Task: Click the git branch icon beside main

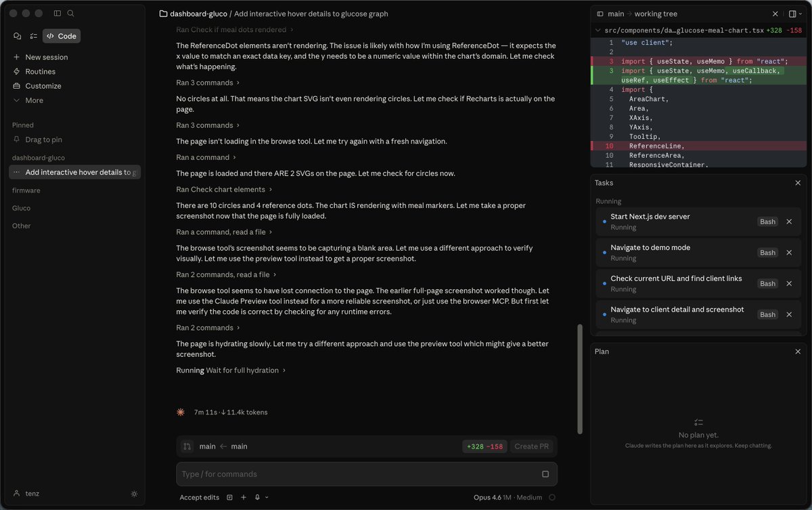Action: [187, 446]
